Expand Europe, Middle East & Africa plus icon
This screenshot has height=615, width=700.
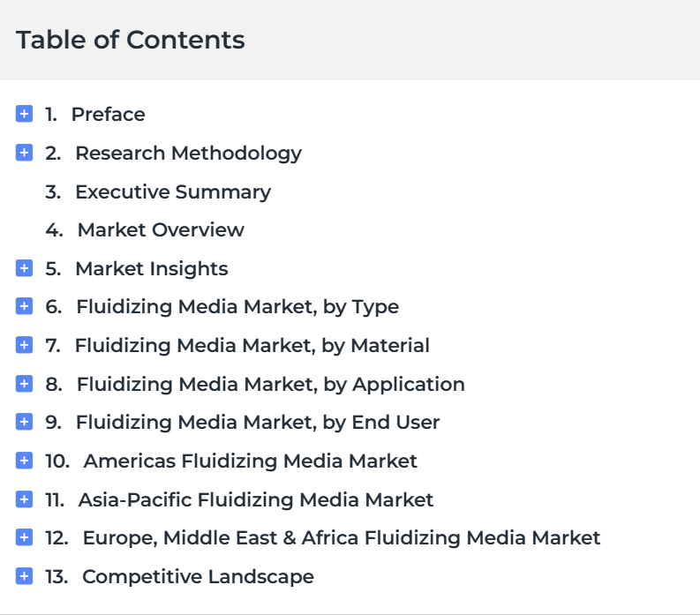[x=24, y=537]
